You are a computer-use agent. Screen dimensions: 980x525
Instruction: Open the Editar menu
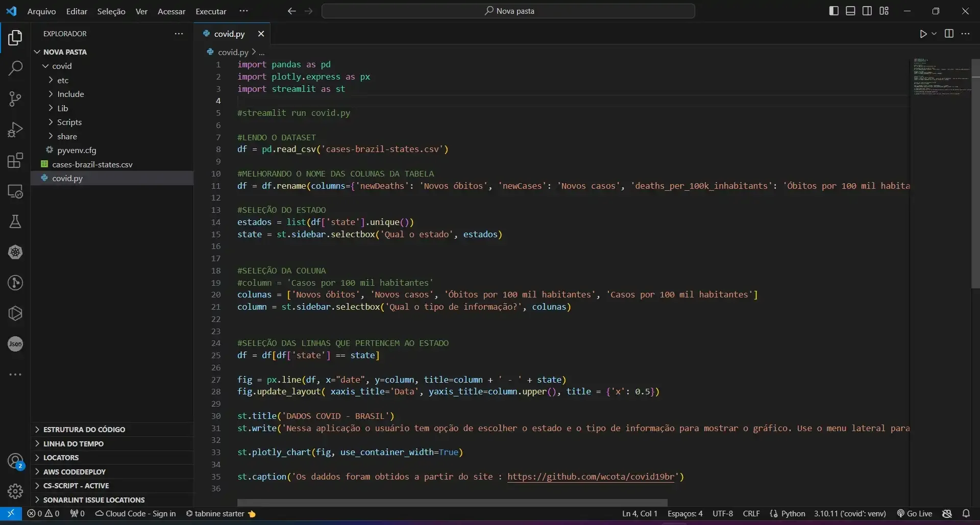(77, 11)
